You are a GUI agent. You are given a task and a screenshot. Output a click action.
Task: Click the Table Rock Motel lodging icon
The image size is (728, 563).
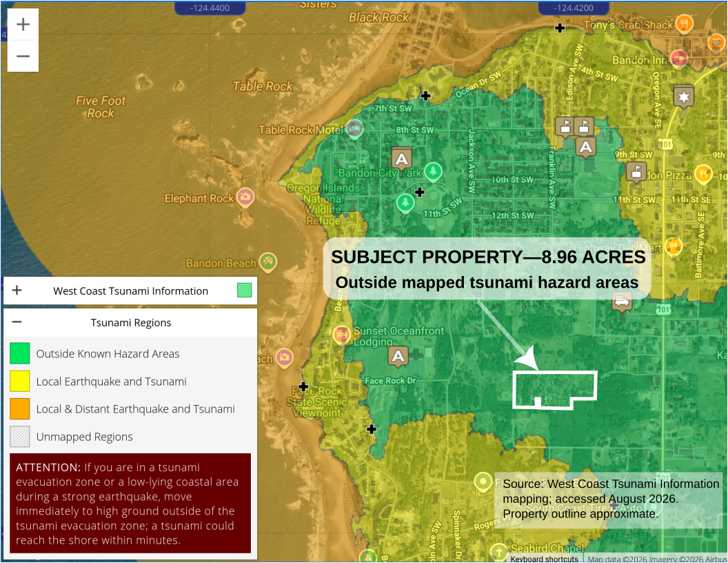point(355,129)
